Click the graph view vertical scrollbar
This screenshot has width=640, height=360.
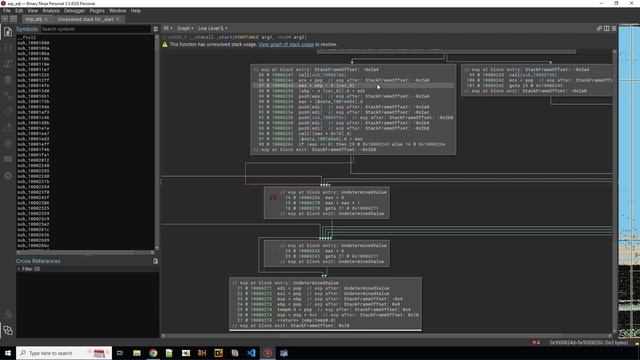(614, 191)
